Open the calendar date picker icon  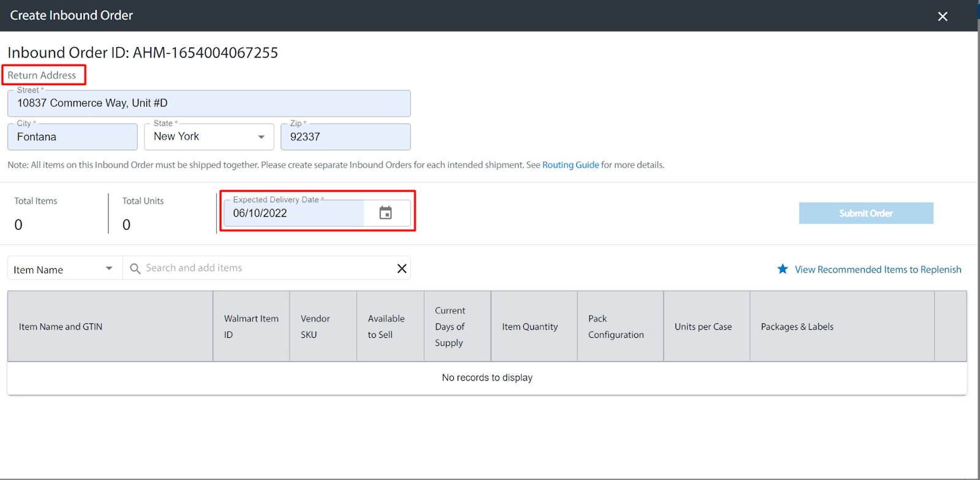pos(385,213)
